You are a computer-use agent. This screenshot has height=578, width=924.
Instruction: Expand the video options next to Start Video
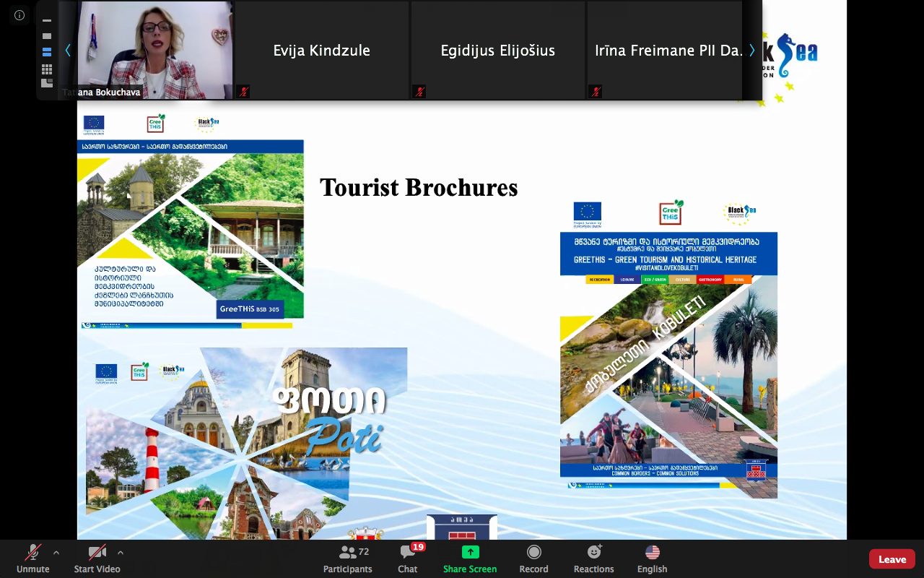tap(121, 553)
